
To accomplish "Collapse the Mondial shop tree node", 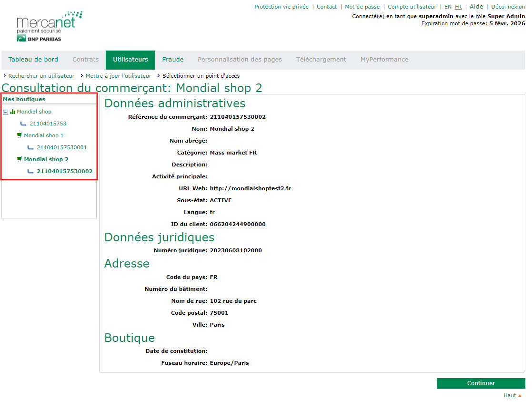I will (6, 112).
